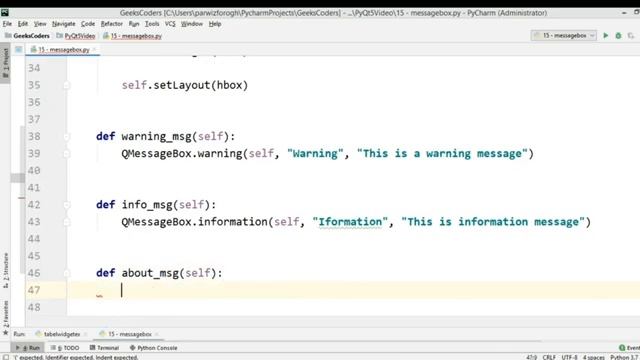Open the View menu
Screen dimensions: 640x360
[x=40, y=24]
